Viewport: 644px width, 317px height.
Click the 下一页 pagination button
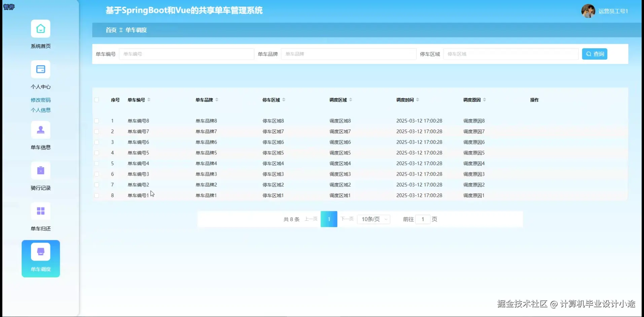(x=347, y=219)
